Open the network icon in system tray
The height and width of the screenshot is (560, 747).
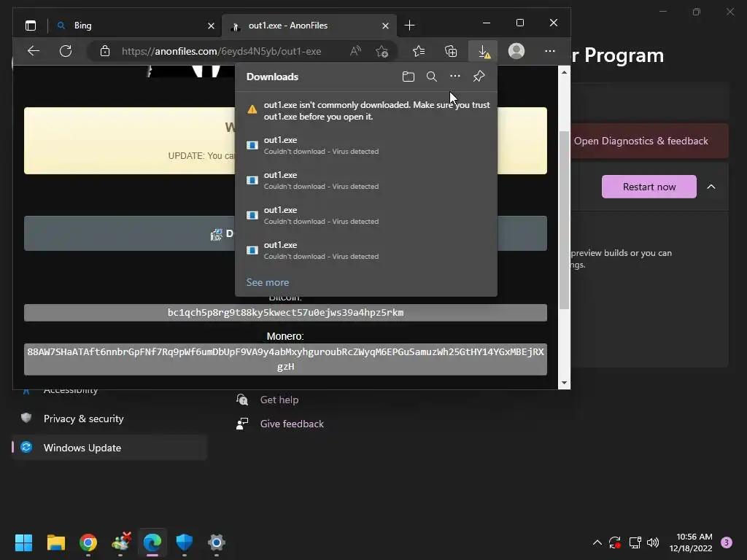[635, 542]
